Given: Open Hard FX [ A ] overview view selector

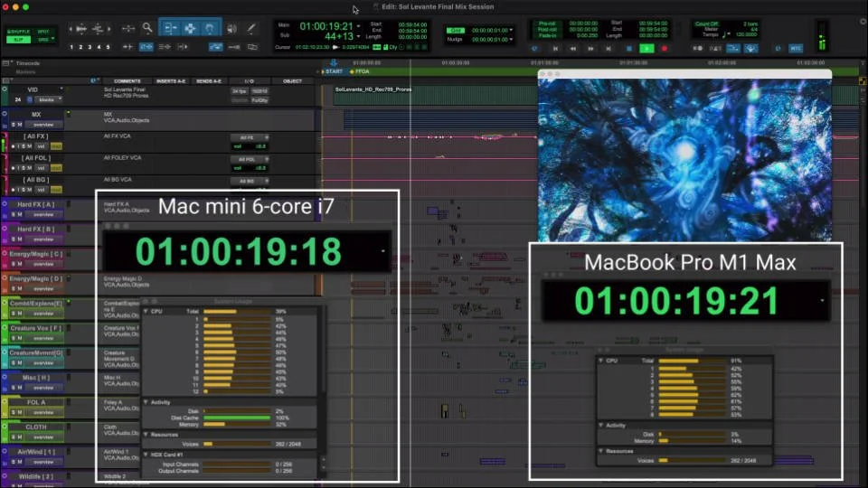Looking at the screenshot, I should (x=43, y=215).
